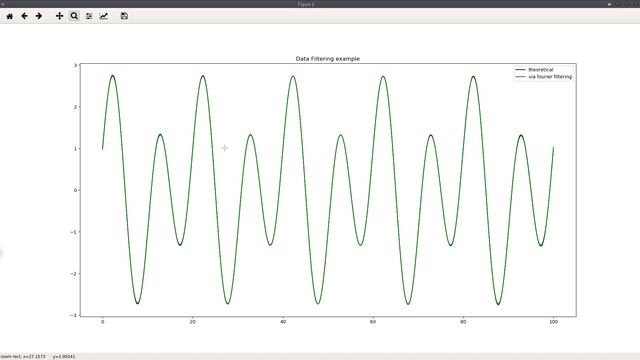Open the configure subplots dialog

pos(89,16)
